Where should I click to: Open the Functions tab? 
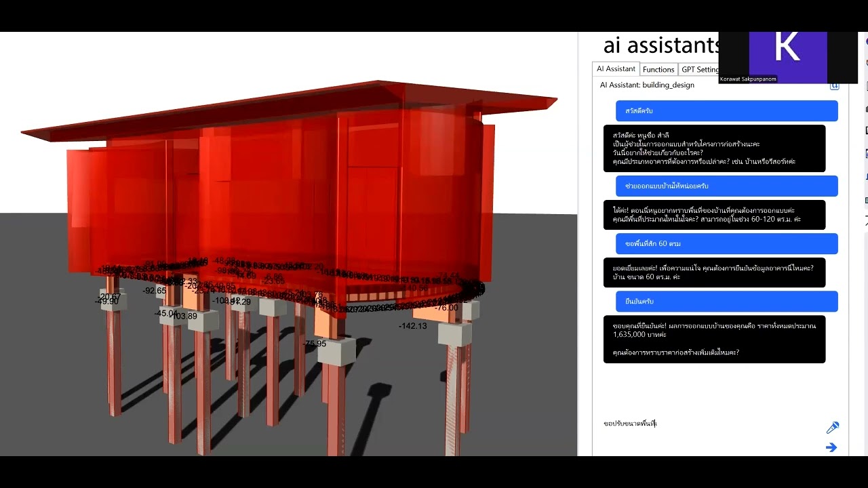[658, 69]
